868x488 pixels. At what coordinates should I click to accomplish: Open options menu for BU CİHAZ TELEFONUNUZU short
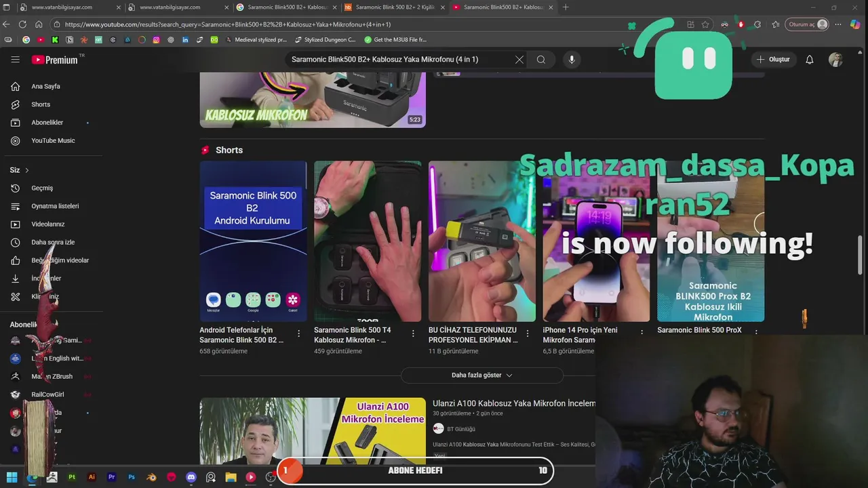(x=528, y=333)
